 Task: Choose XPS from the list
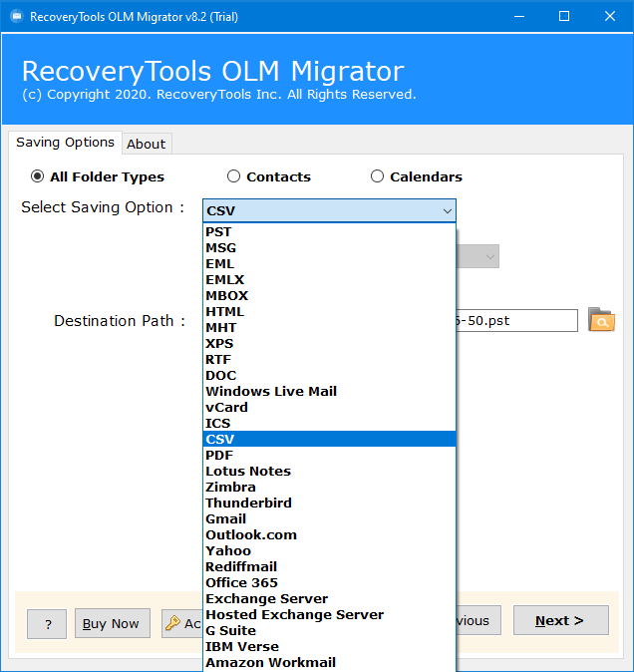tap(329, 343)
